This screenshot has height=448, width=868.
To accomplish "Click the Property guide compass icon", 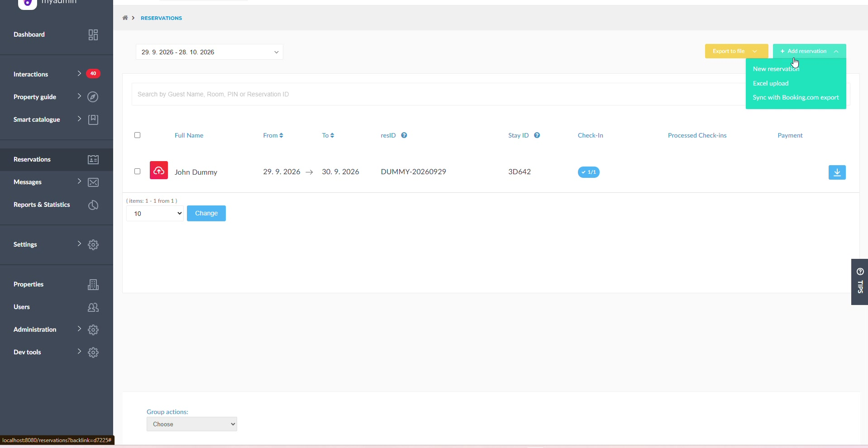I will (x=93, y=97).
